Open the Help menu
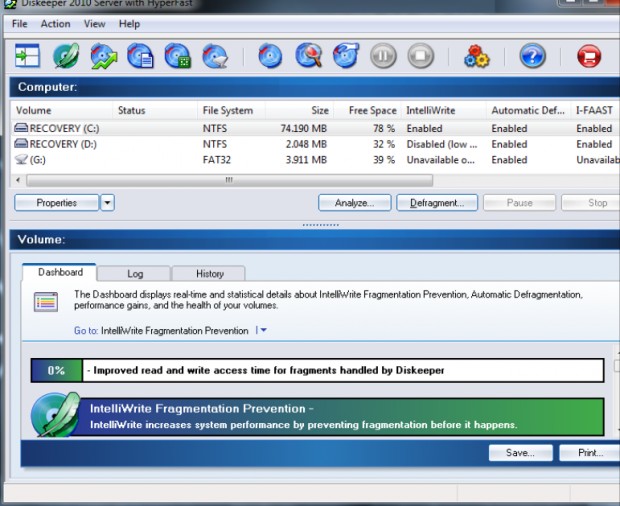Screen dimensions: 620x506 click(x=129, y=24)
